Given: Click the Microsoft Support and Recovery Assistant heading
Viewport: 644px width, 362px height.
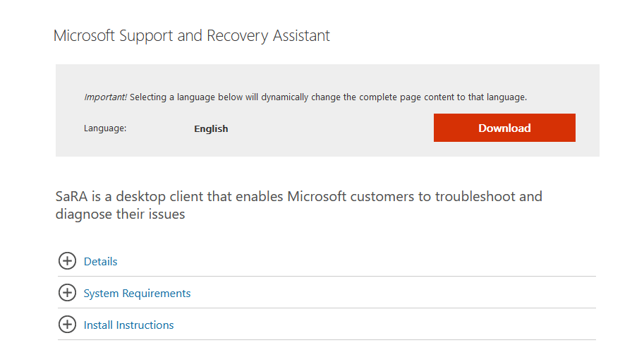Looking at the screenshot, I should 192,35.
